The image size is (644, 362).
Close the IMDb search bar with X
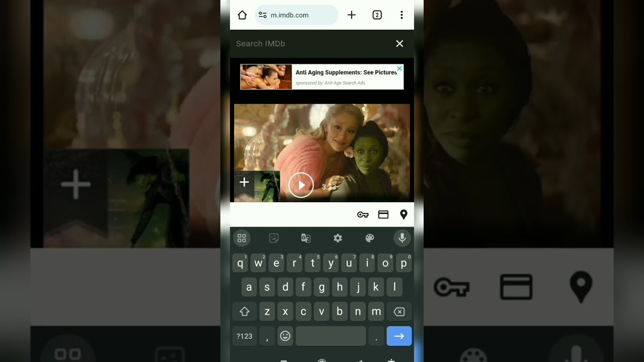click(399, 44)
